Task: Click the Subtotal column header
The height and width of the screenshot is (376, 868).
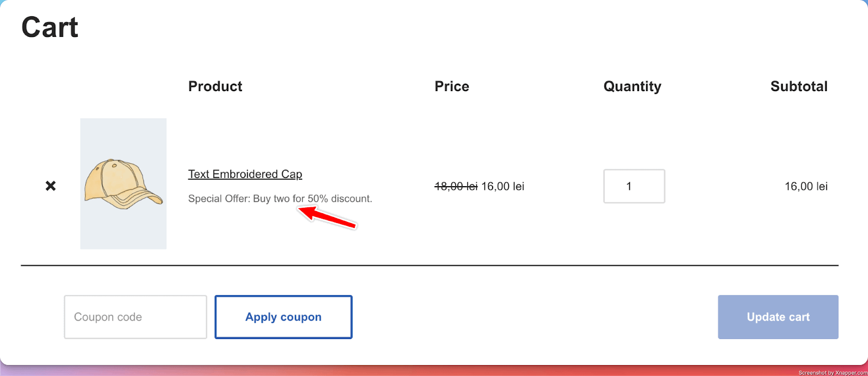Action: [x=799, y=86]
